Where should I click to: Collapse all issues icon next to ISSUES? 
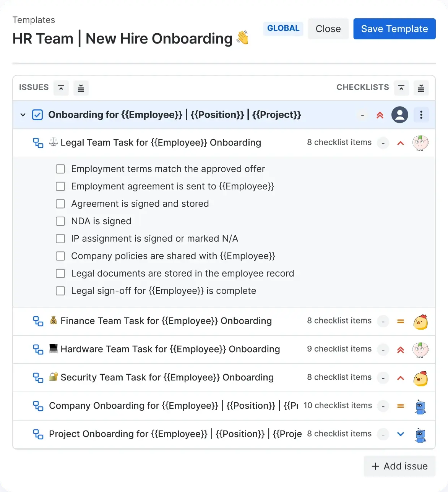61,88
